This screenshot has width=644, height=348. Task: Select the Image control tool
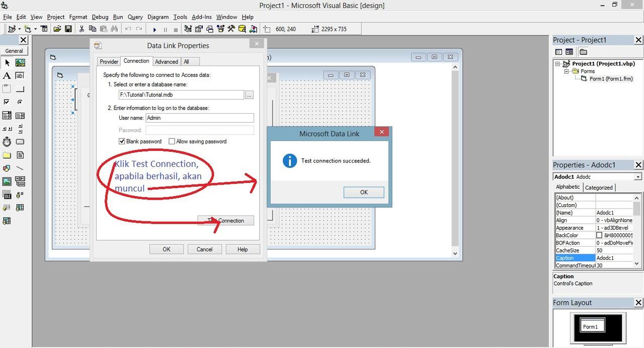click(7, 181)
